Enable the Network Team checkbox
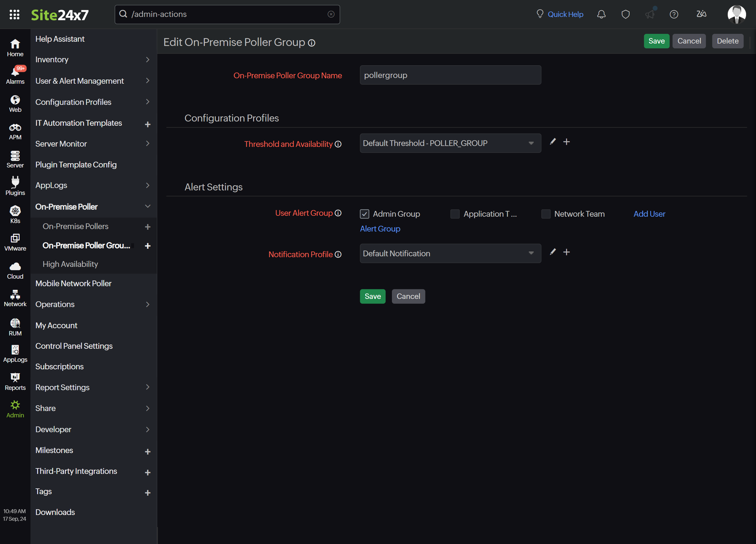Viewport: 756px width, 544px height. (546, 214)
